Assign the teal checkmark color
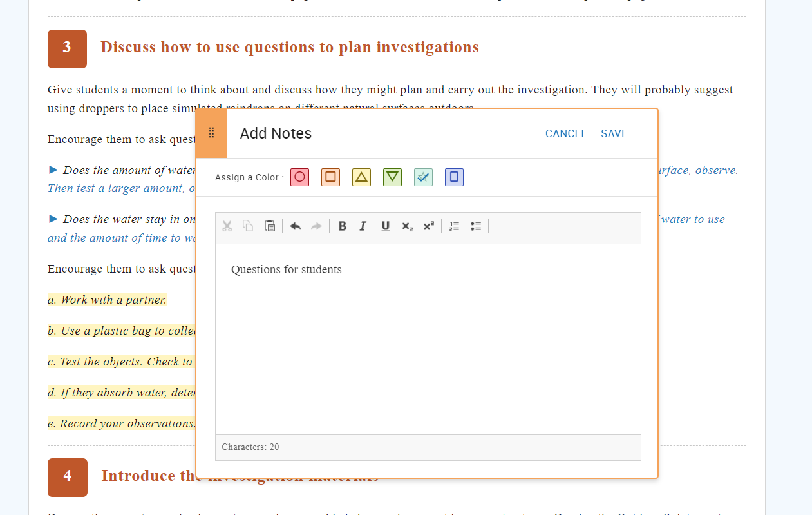 pyautogui.click(x=423, y=177)
